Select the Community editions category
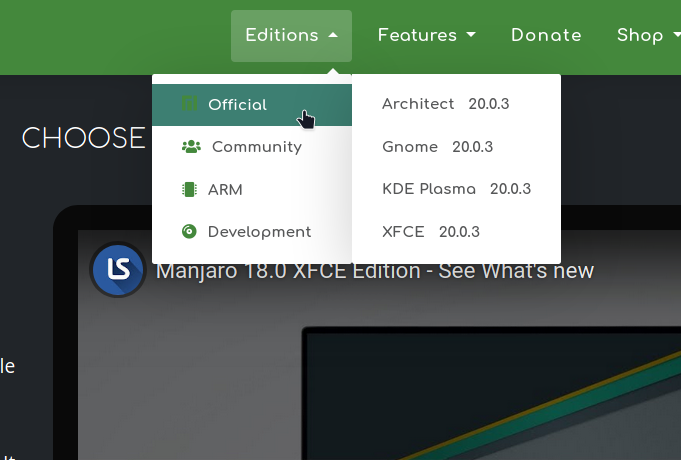Image resolution: width=681 pixels, height=460 pixels. coord(252,147)
